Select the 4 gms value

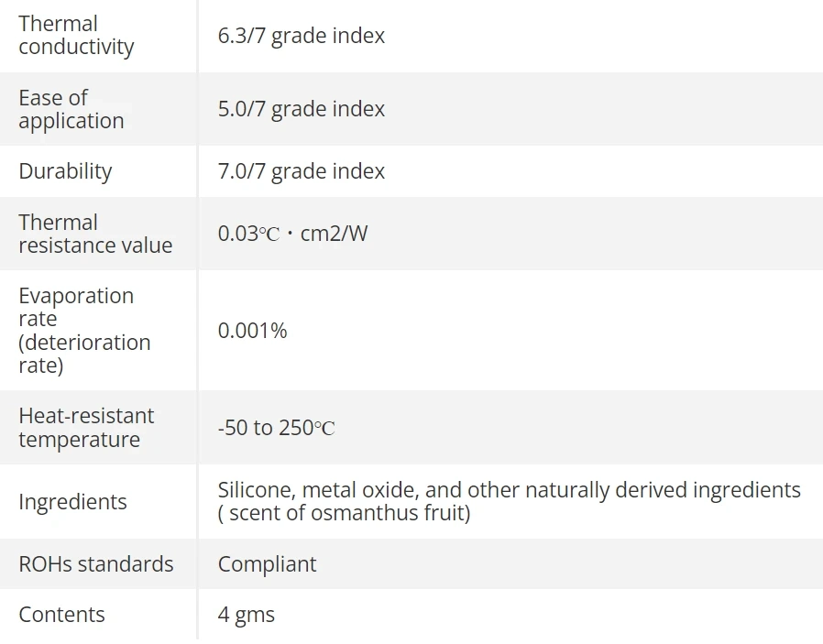click(x=246, y=615)
